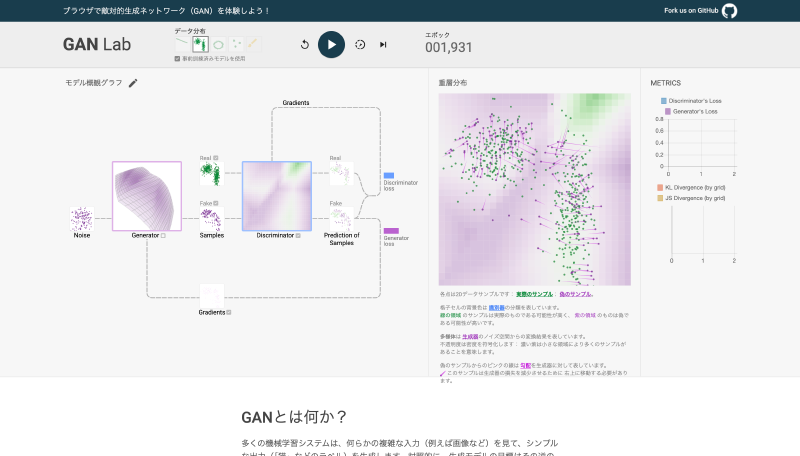This screenshot has height=456, width=800.
Task: Click the blue Discriminator loss swatch
Action: coord(389,175)
